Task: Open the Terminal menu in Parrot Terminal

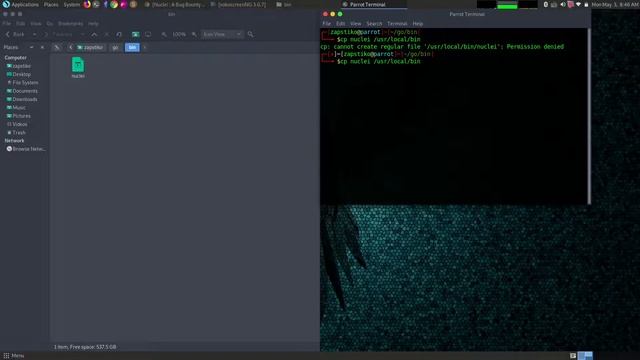Action: point(397,24)
